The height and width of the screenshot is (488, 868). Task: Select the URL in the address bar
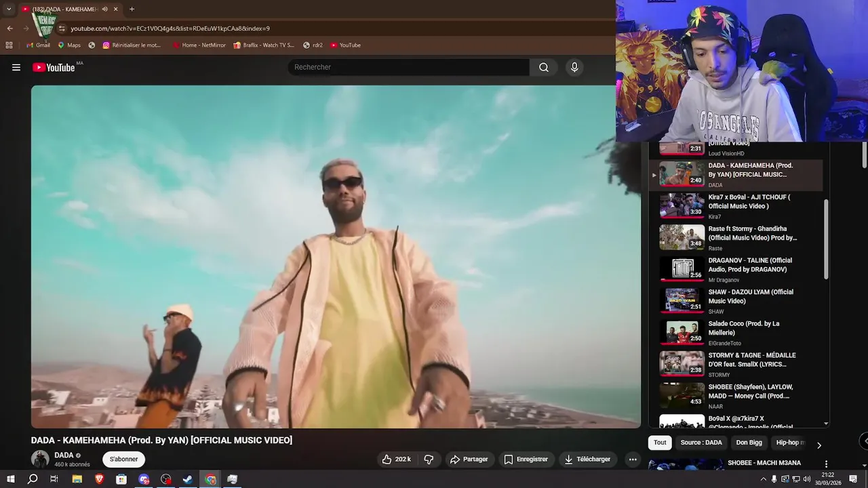pyautogui.click(x=170, y=28)
